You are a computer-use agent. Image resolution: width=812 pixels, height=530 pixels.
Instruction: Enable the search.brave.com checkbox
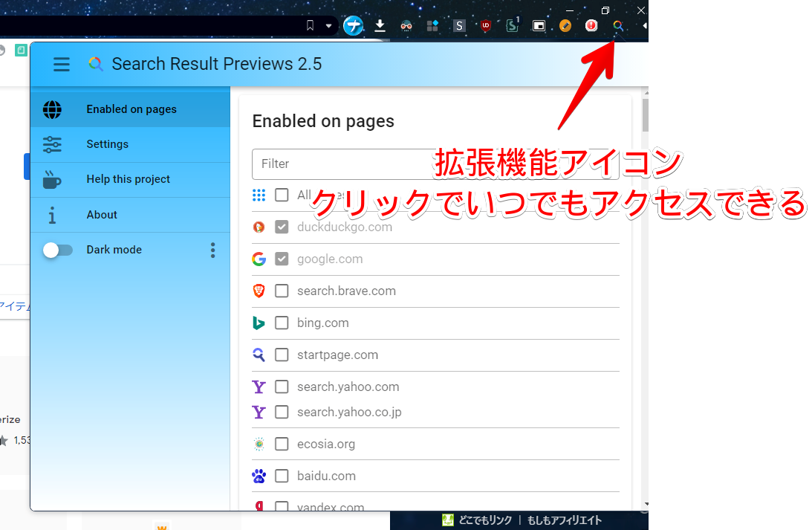pyautogui.click(x=282, y=291)
